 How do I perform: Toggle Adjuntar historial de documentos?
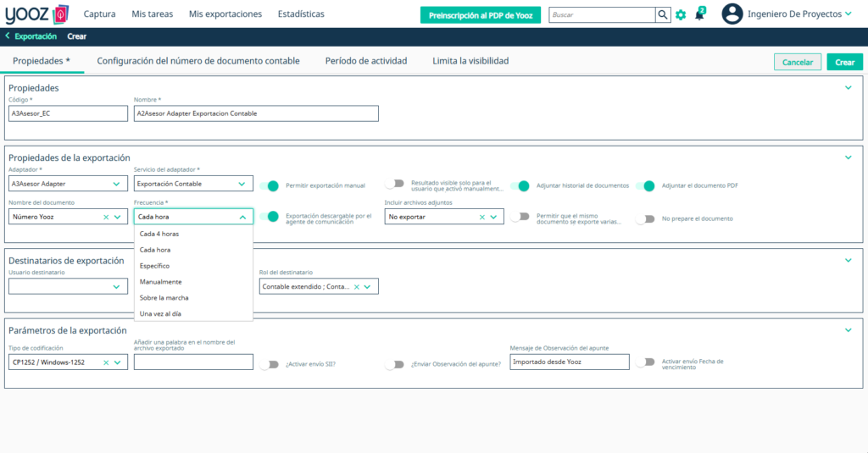click(x=520, y=185)
